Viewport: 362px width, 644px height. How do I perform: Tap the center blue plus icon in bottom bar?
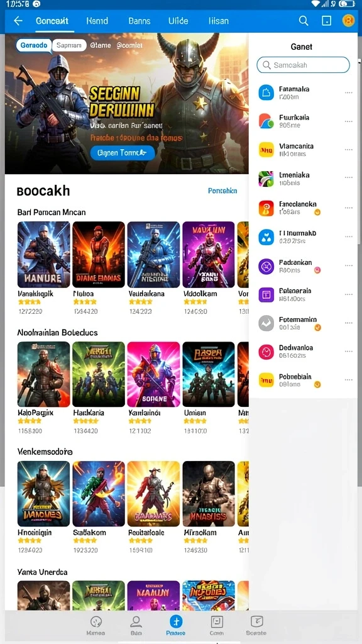[176, 621]
